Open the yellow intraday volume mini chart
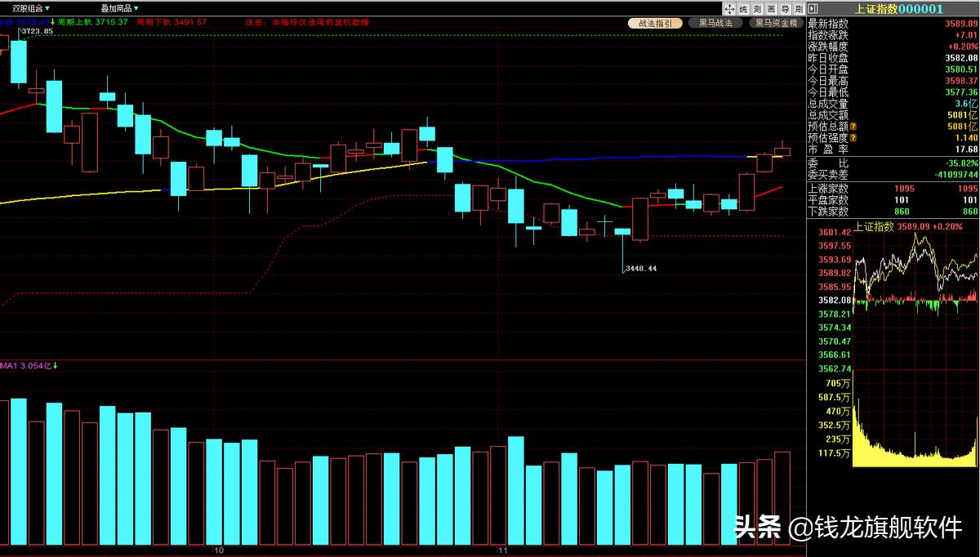The height and width of the screenshot is (557, 980). (x=915, y=419)
